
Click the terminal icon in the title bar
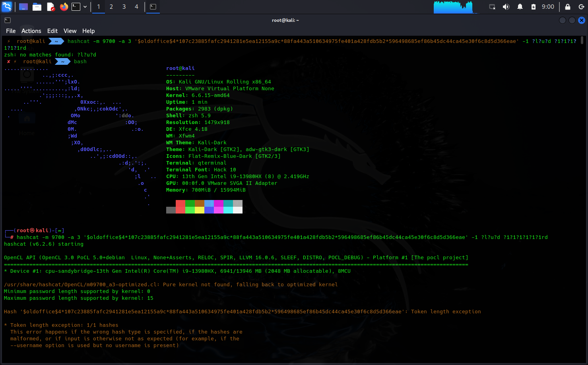point(8,20)
